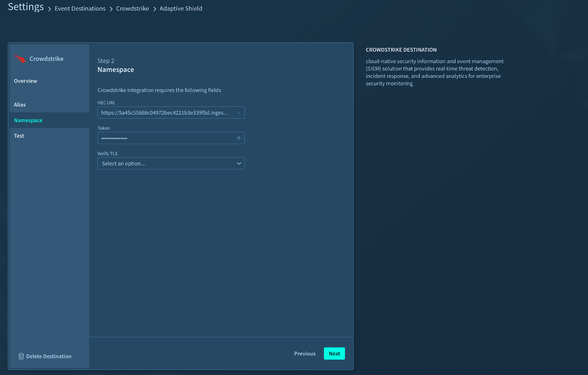
Task: Navigate to Crowdstrike breadcrumb
Action: tap(133, 8)
